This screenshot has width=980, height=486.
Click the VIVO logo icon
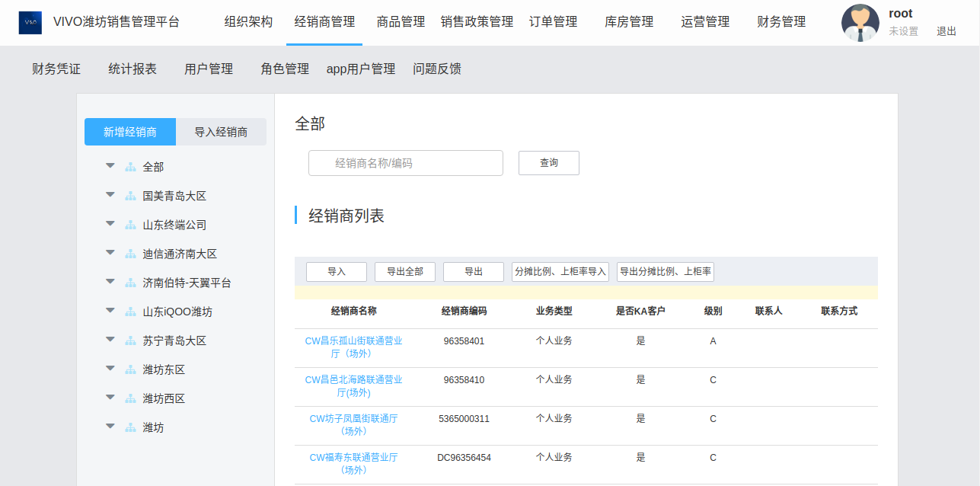click(x=31, y=22)
